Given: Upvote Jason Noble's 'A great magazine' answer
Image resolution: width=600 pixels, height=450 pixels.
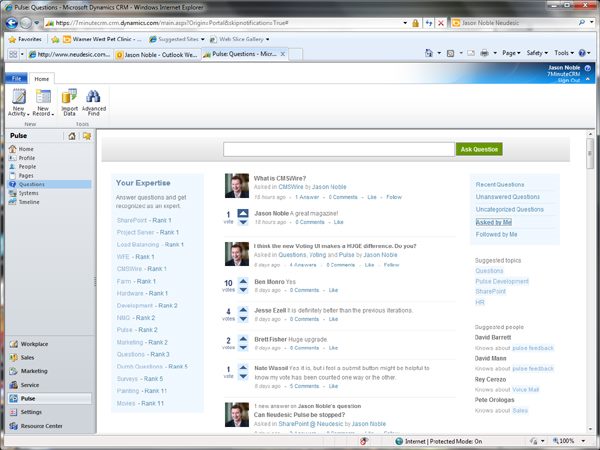Looking at the screenshot, I should [243, 213].
